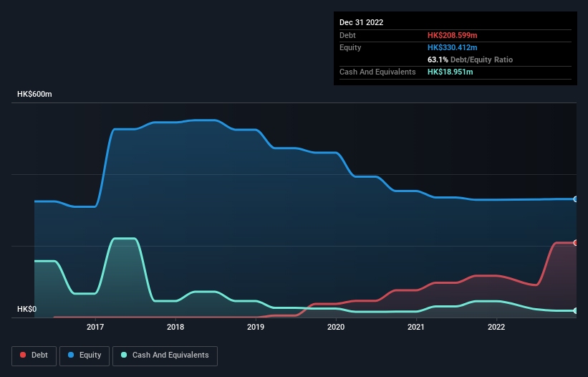The width and height of the screenshot is (588, 377).
Task: Click the HK$0 y-axis label
Action: (x=27, y=309)
